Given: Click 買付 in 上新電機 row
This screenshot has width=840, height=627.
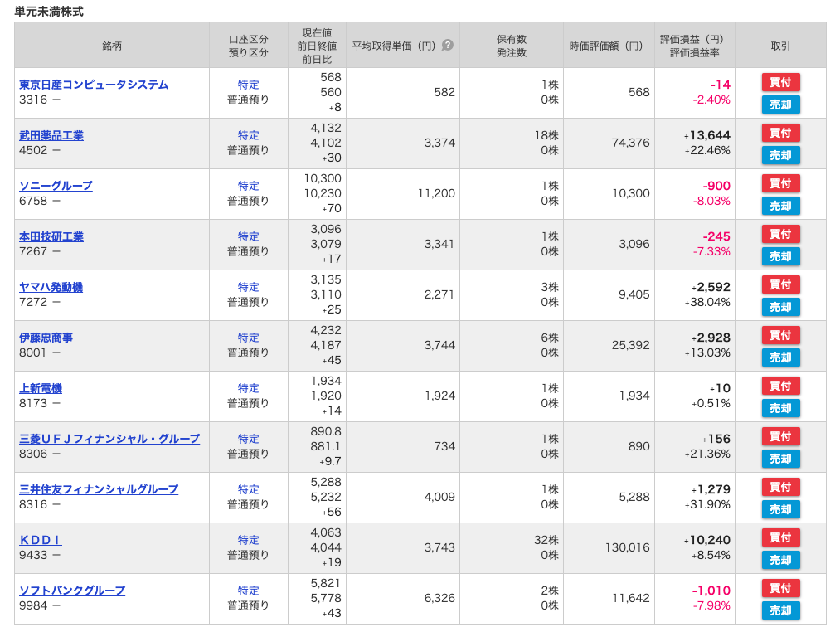Looking at the screenshot, I should (780, 386).
